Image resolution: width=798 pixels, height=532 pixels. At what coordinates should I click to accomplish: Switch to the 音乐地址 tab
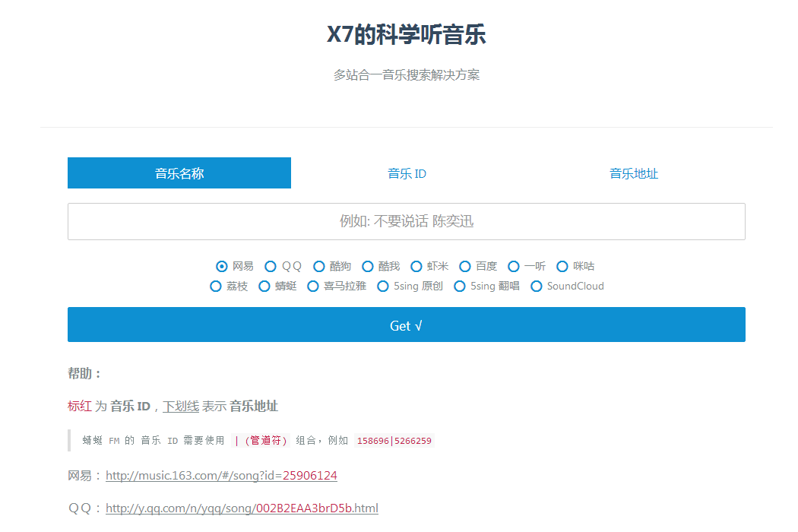[634, 173]
